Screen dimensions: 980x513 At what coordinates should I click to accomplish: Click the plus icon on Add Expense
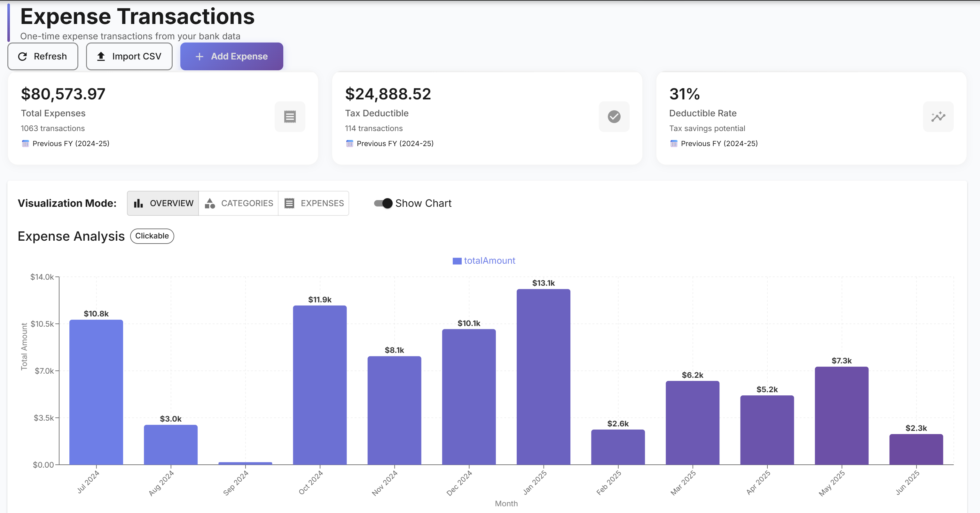click(x=199, y=56)
